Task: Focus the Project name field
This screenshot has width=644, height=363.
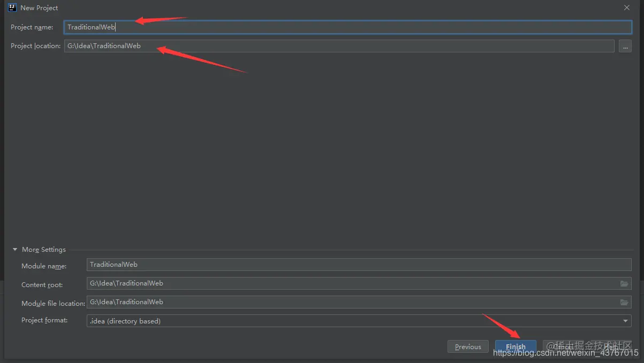Action: coord(348,27)
